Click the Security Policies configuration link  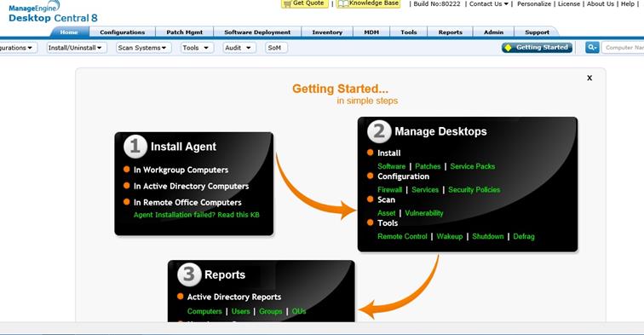tap(474, 189)
